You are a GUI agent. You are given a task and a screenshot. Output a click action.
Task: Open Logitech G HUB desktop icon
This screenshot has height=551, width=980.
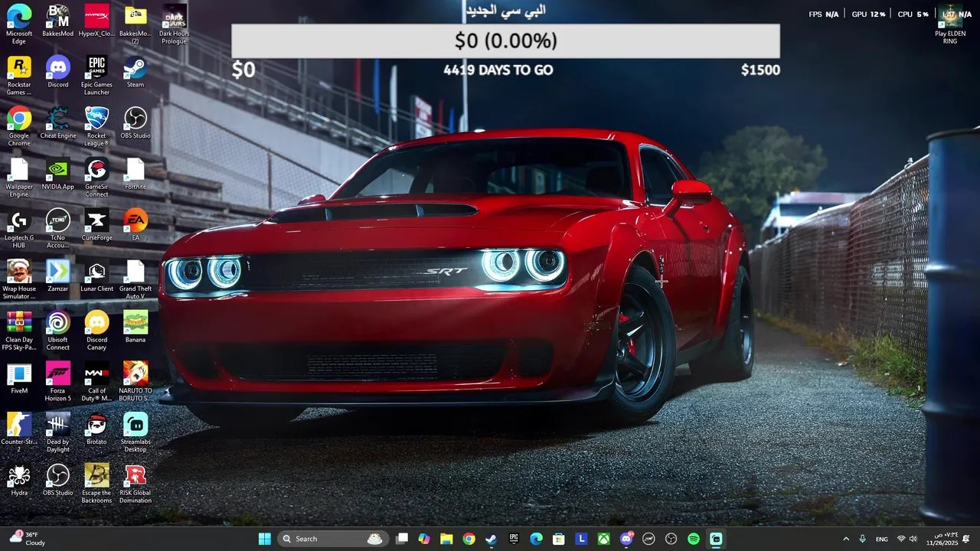tap(19, 228)
